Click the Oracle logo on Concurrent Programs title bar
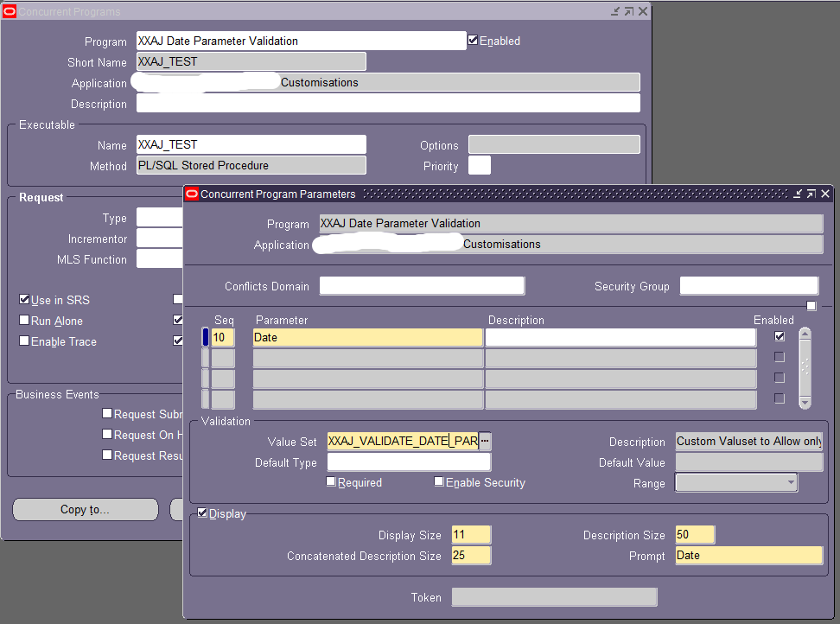840x624 pixels. (9, 11)
